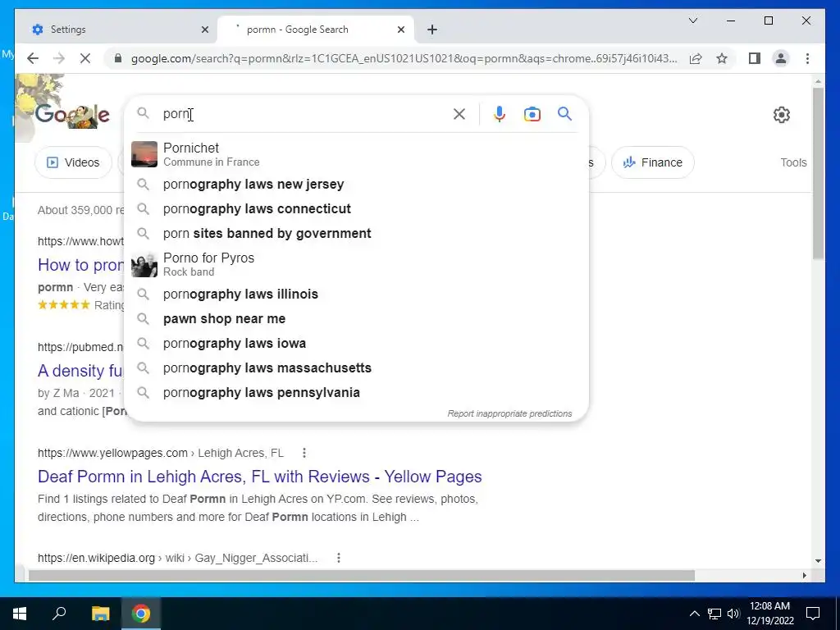Filter results by Finance
The height and width of the screenshot is (630, 840).
pyautogui.click(x=652, y=162)
